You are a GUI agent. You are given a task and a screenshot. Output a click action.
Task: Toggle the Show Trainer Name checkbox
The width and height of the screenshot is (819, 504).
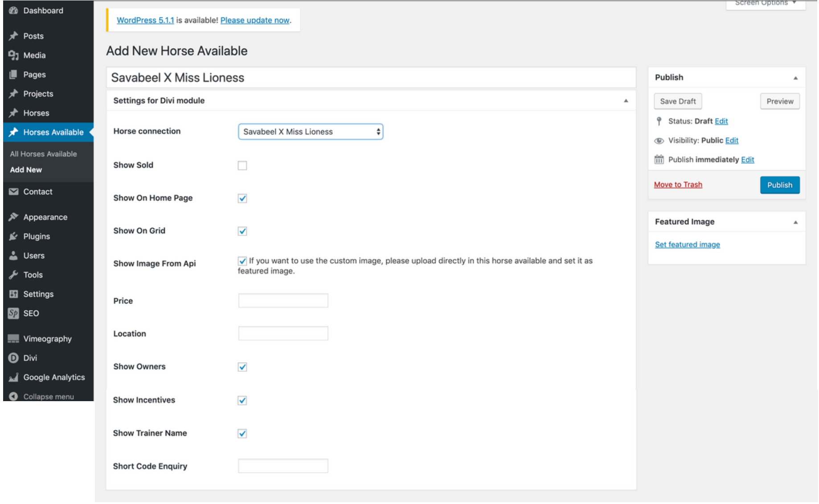242,434
